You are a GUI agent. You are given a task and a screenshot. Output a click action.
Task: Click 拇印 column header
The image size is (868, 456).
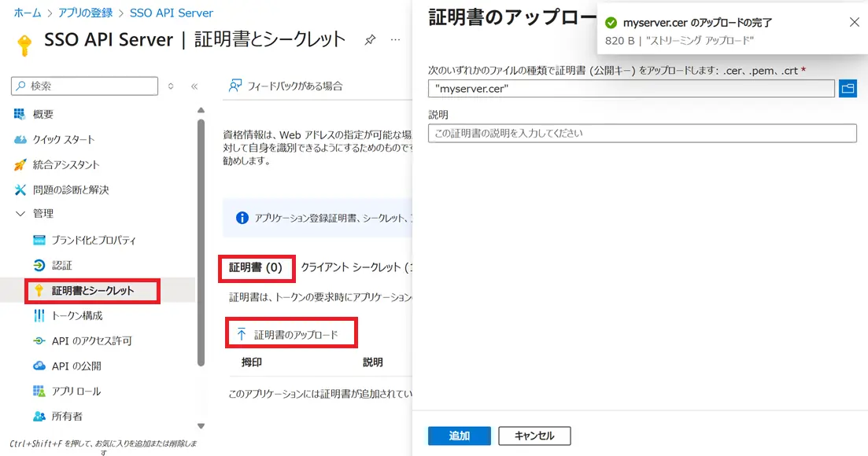[x=252, y=362]
